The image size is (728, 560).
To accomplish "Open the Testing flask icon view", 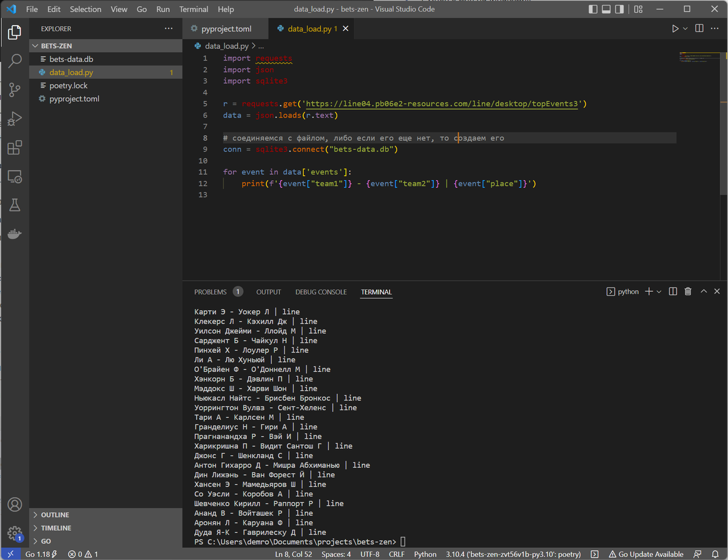I will pos(15,206).
